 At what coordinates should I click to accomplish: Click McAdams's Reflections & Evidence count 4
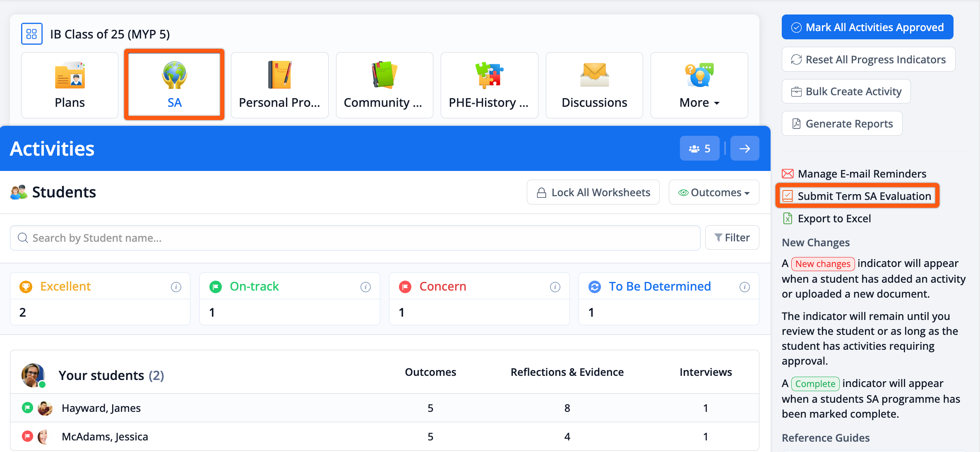click(567, 437)
